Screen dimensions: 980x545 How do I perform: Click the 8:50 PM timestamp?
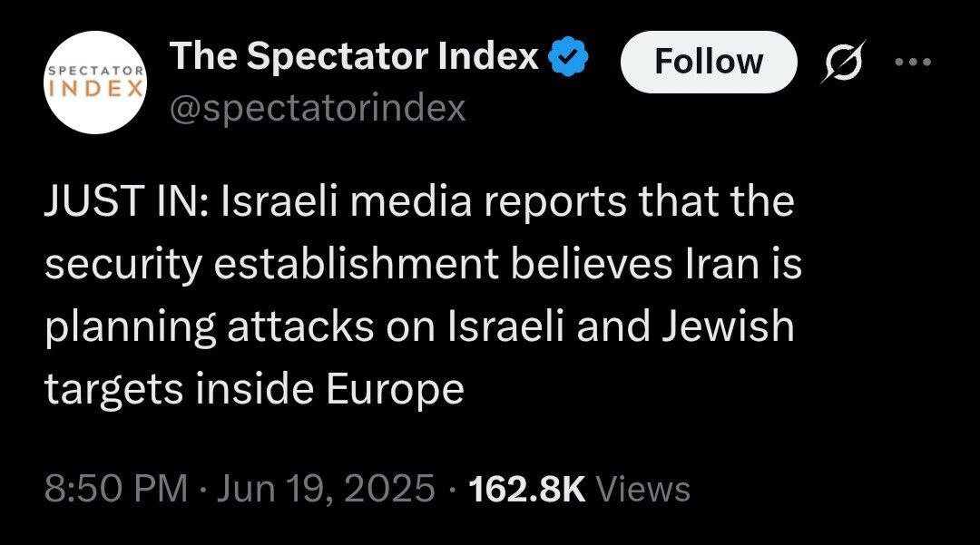point(115,489)
